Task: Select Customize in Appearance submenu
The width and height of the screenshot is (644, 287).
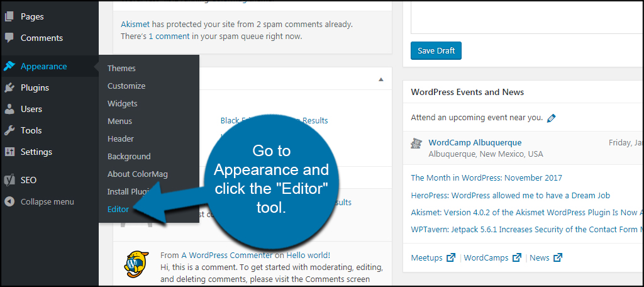Action: [x=126, y=86]
